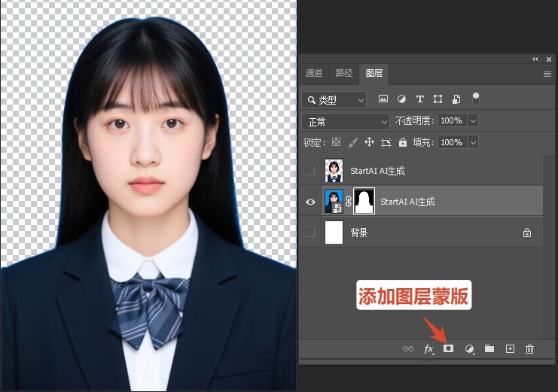The width and height of the screenshot is (558, 392).
Task: Open the 类型 filter dropdown
Action: click(x=334, y=100)
